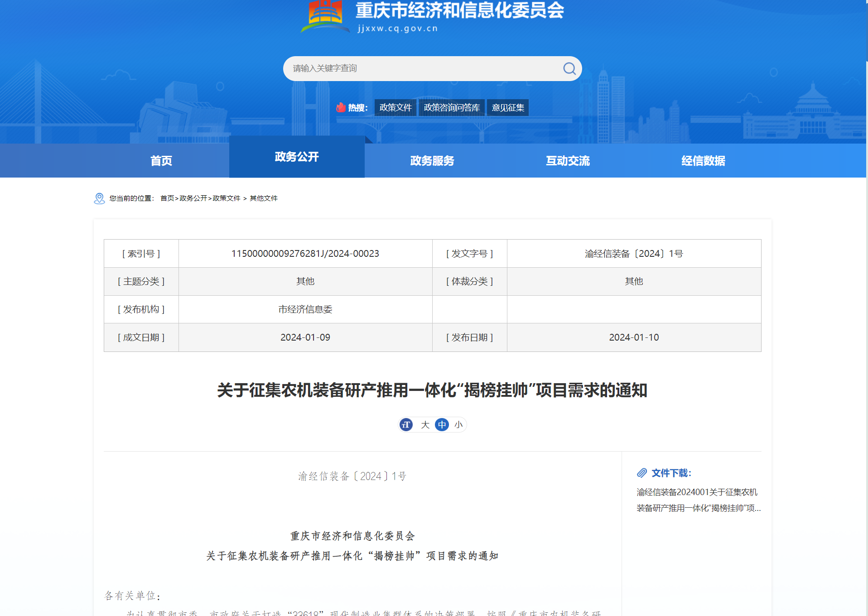Click the keyword search input field
Image resolution: width=868 pixels, height=616 pixels.
click(x=421, y=68)
